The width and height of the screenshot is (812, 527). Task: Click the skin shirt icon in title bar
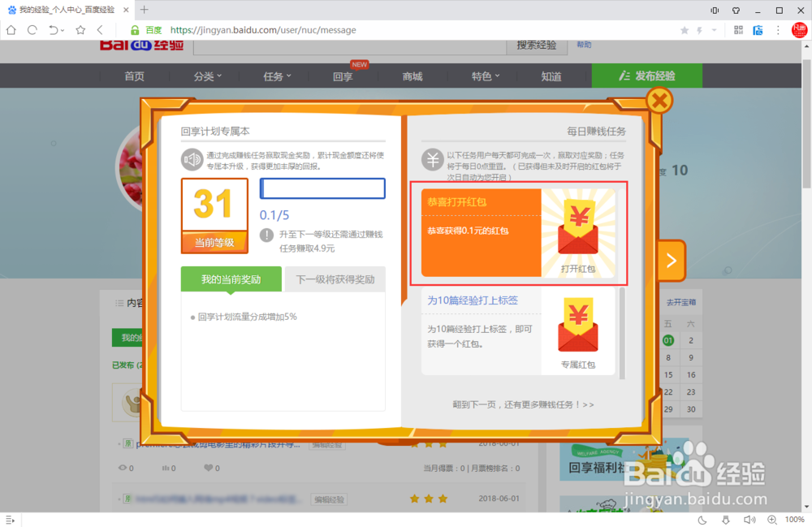tap(736, 11)
